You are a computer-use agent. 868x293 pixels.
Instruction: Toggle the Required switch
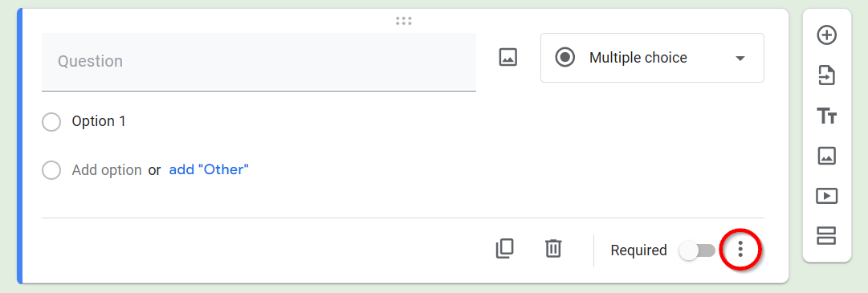point(697,250)
